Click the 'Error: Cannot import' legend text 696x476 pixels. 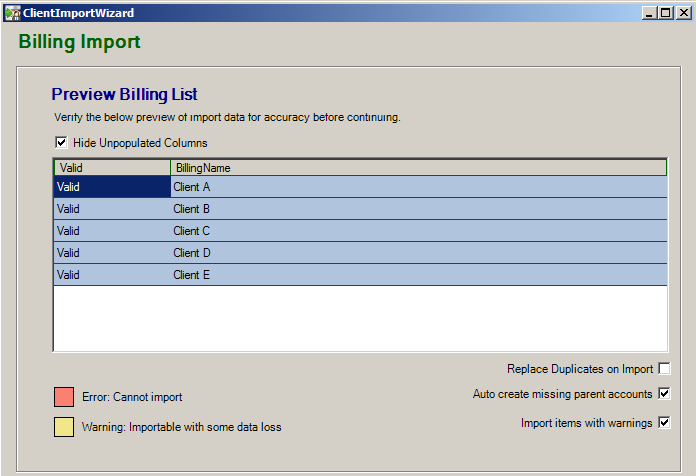(132, 397)
